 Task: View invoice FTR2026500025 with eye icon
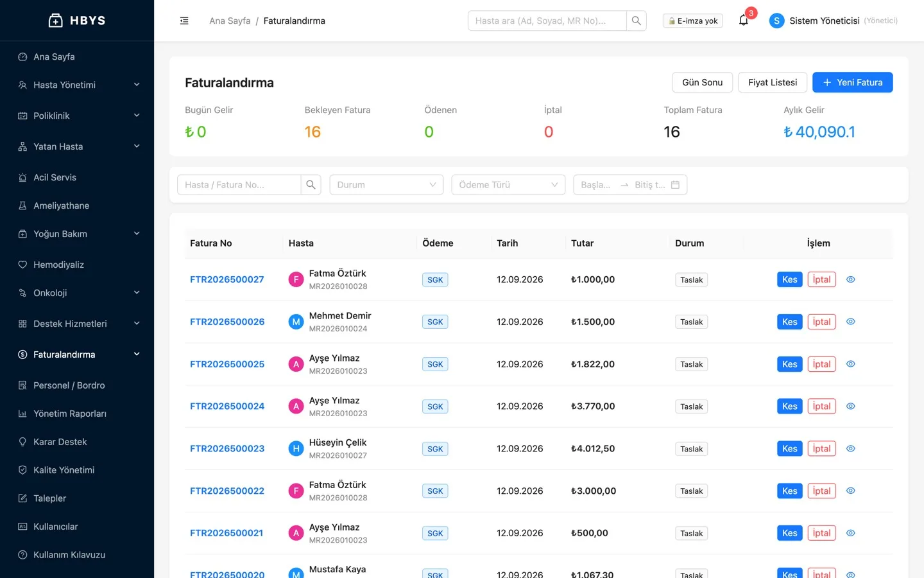[x=851, y=364]
